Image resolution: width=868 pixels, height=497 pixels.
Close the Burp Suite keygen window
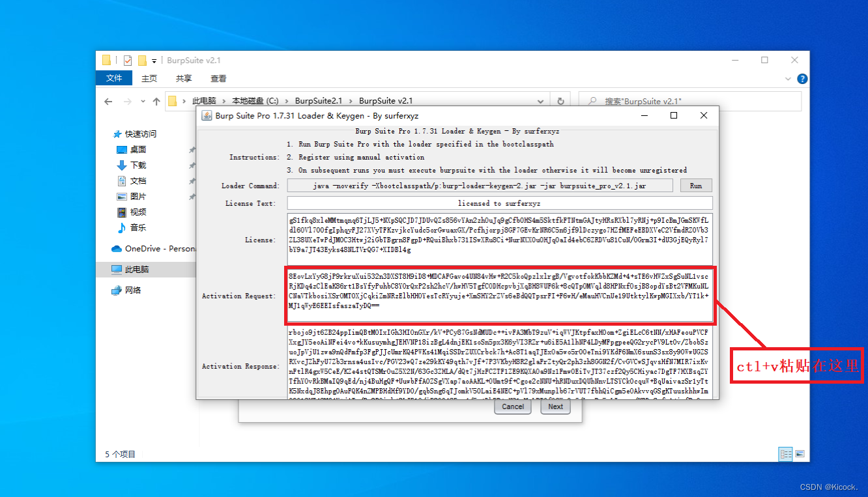pos(704,115)
